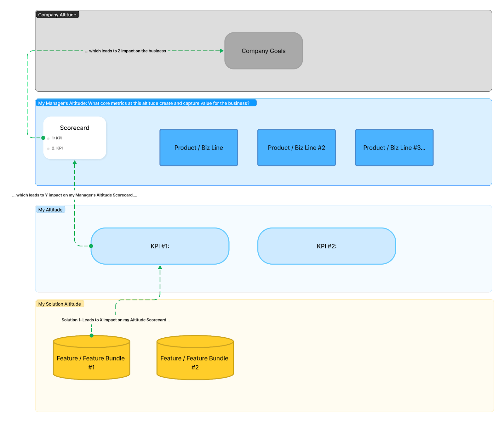
Task: Click the My Manager's Altitude header banner
Action: (x=146, y=103)
